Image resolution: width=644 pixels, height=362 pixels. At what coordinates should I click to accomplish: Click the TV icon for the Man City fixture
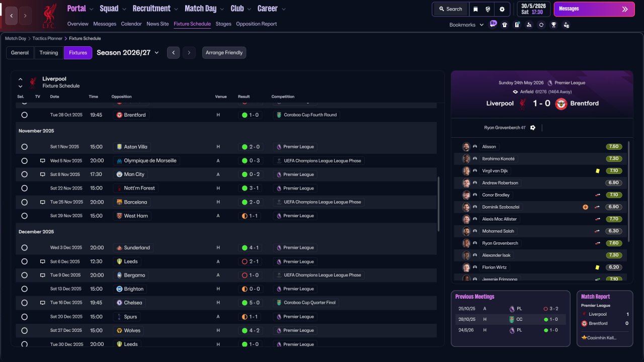(43, 174)
